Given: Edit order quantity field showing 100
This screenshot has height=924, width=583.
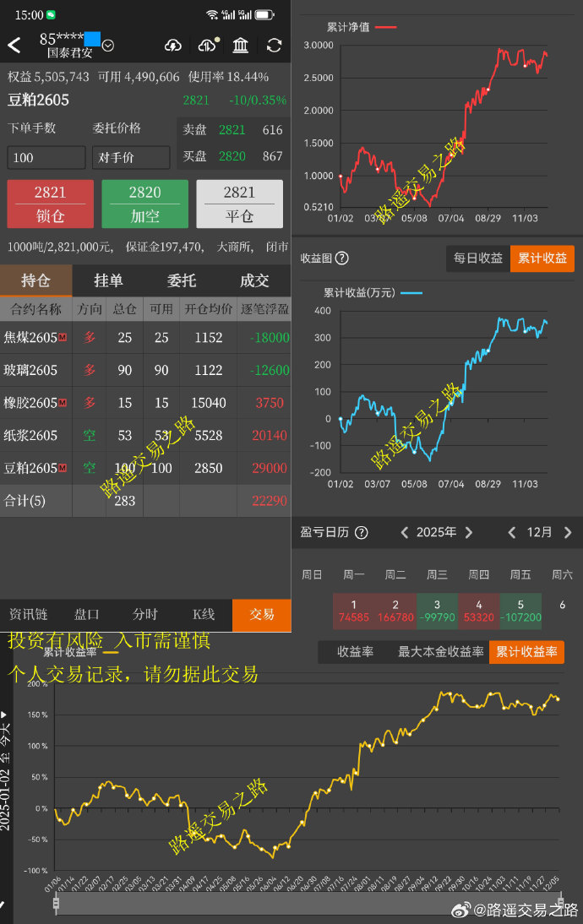Looking at the screenshot, I should [x=46, y=157].
